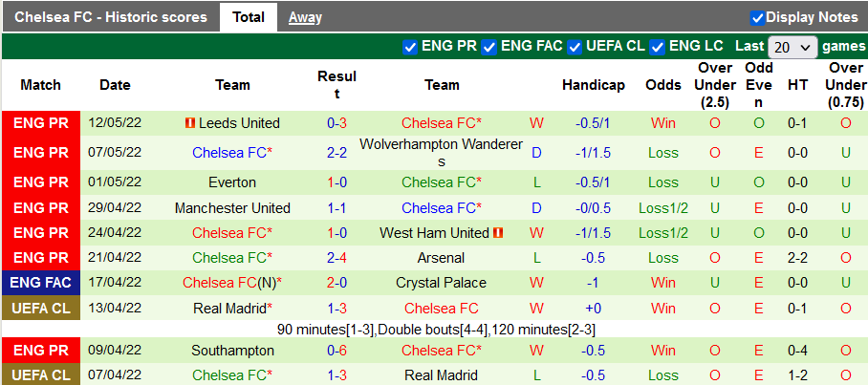Select the ENG FAC league badge
868x385 pixels.
point(40,283)
